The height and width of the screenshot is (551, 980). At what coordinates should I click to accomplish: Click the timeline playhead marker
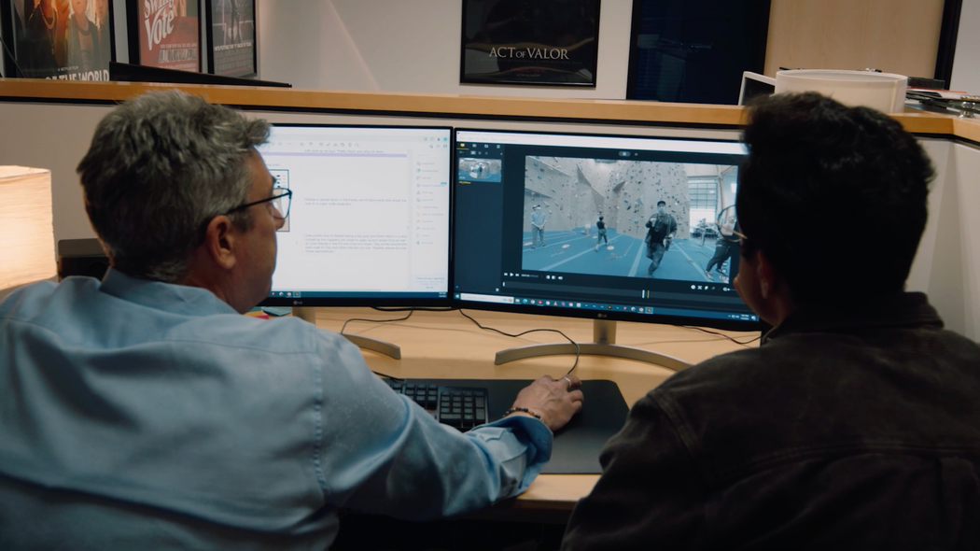pos(645,293)
